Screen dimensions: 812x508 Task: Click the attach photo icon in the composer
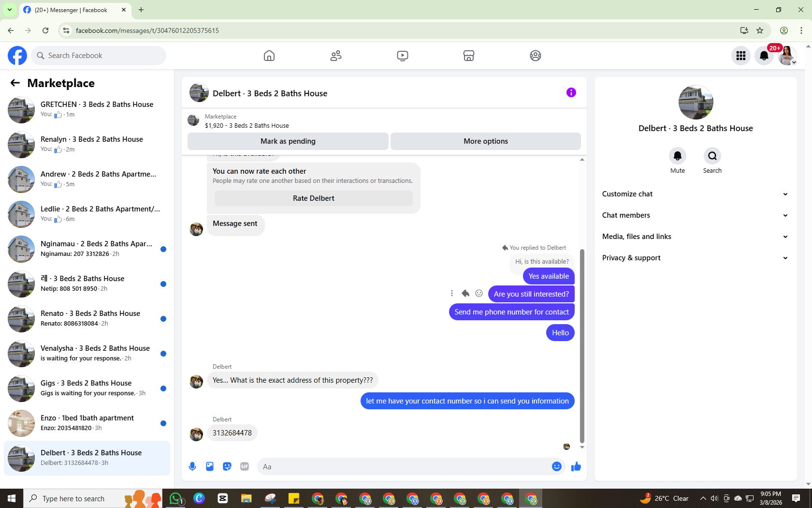210,466
